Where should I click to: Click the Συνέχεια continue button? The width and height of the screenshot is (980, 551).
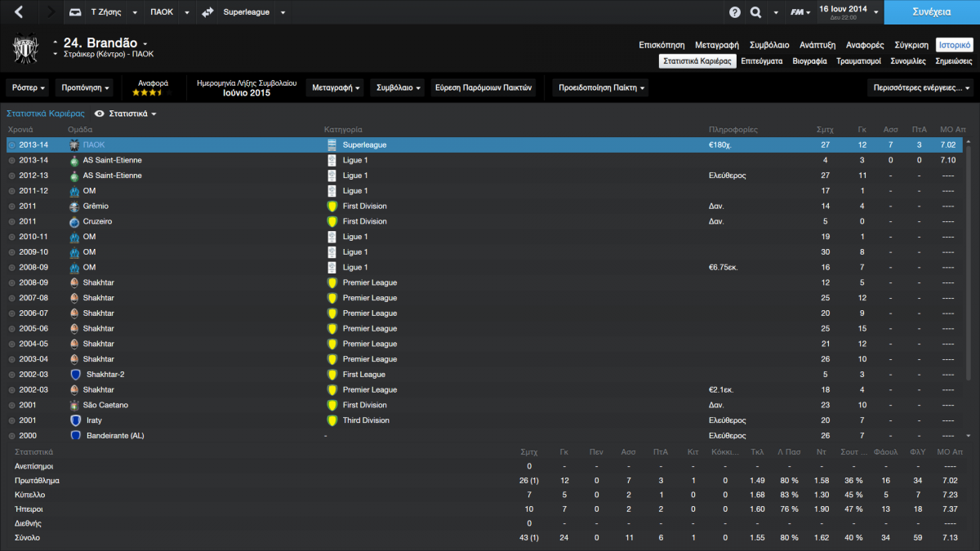[932, 12]
